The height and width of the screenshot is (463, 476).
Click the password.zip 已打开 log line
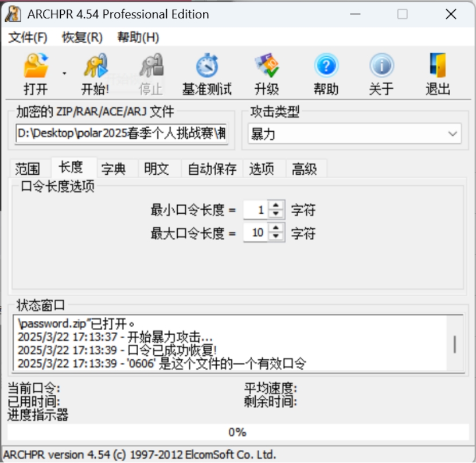tap(76, 324)
